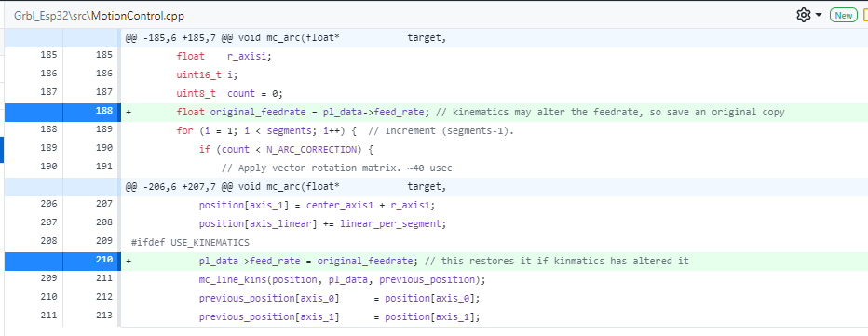Click the plus marker on the original_feedrate declaration line
868x336 pixels.
(129, 112)
